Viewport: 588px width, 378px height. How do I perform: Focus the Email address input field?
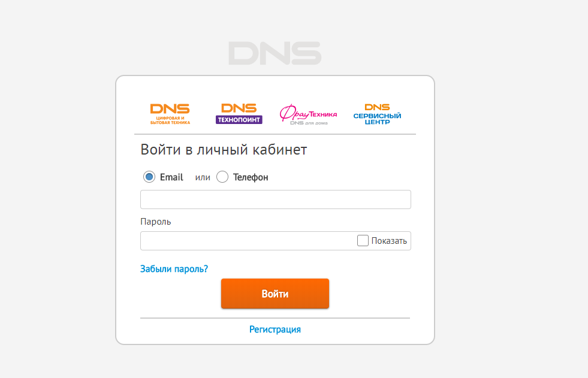275,199
